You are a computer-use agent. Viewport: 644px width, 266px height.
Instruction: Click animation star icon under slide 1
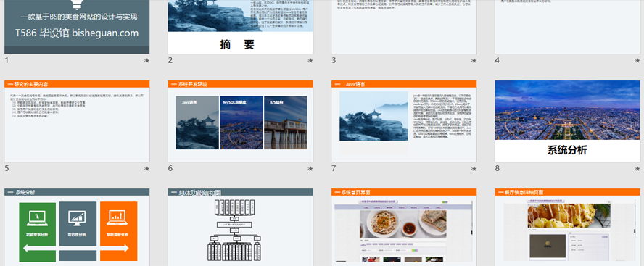pyautogui.click(x=146, y=61)
